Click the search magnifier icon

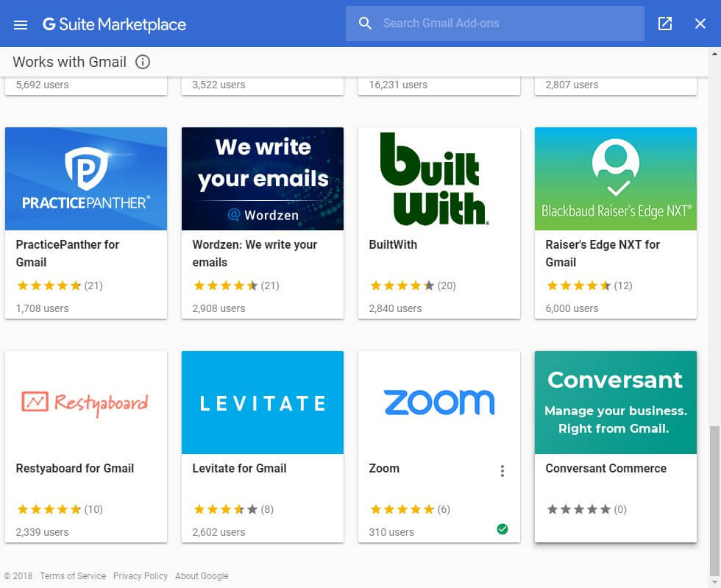click(x=365, y=24)
